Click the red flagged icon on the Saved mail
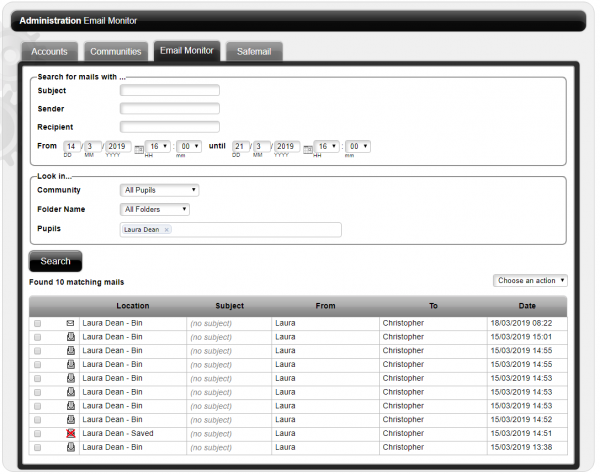 click(x=70, y=432)
